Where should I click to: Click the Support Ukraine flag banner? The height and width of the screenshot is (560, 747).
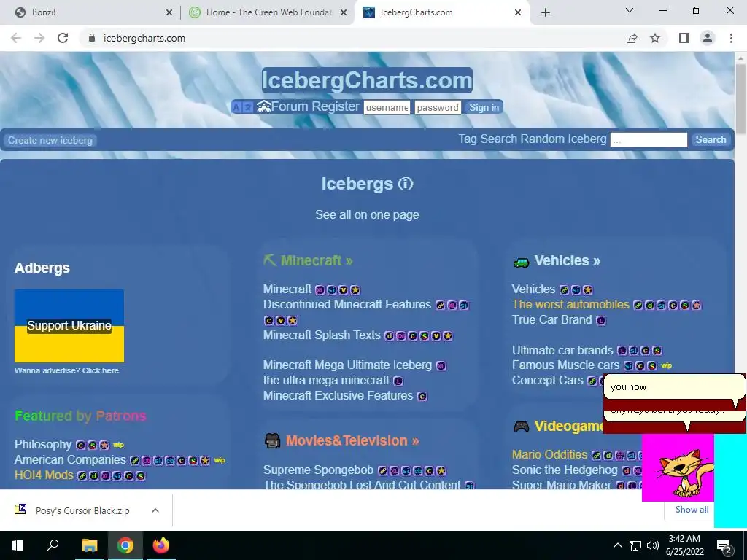coord(69,326)
